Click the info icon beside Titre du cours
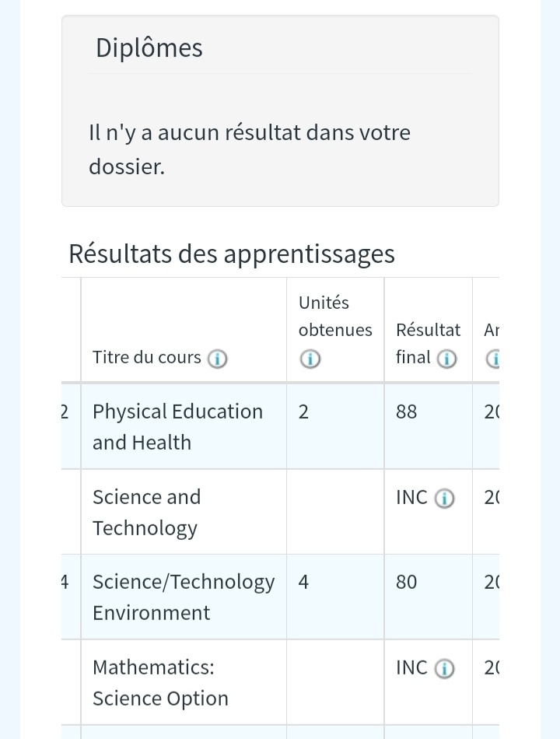The image size is (560, 739). coord(218,359)
